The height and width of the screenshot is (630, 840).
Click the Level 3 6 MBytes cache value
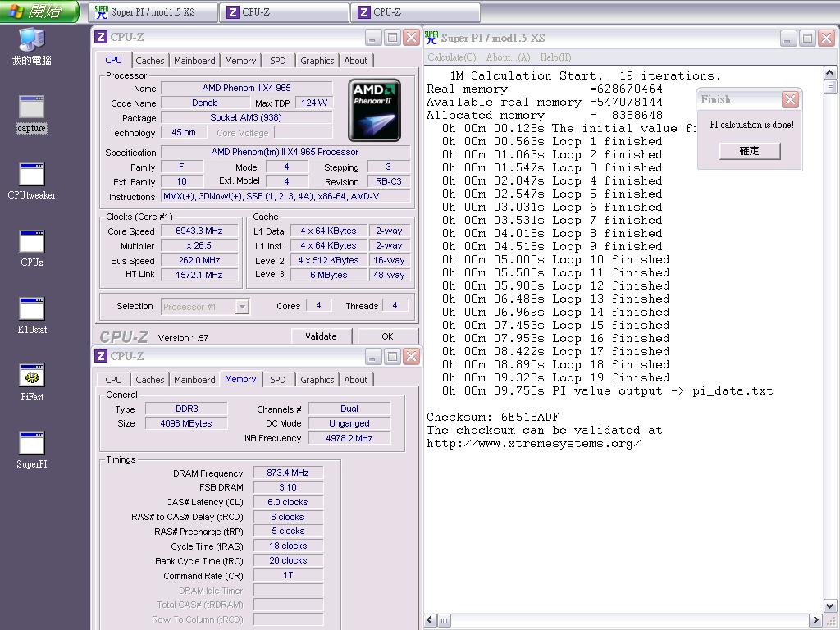[328, 275]
